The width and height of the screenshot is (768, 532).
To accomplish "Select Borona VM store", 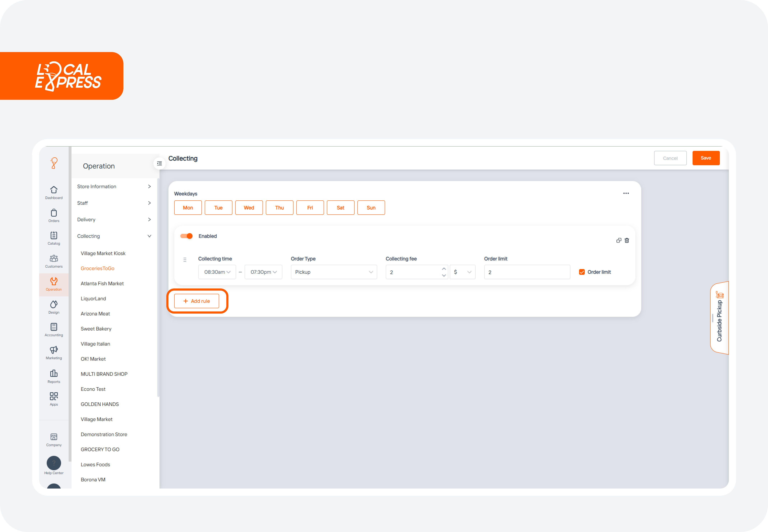I will tap(93, 480).
